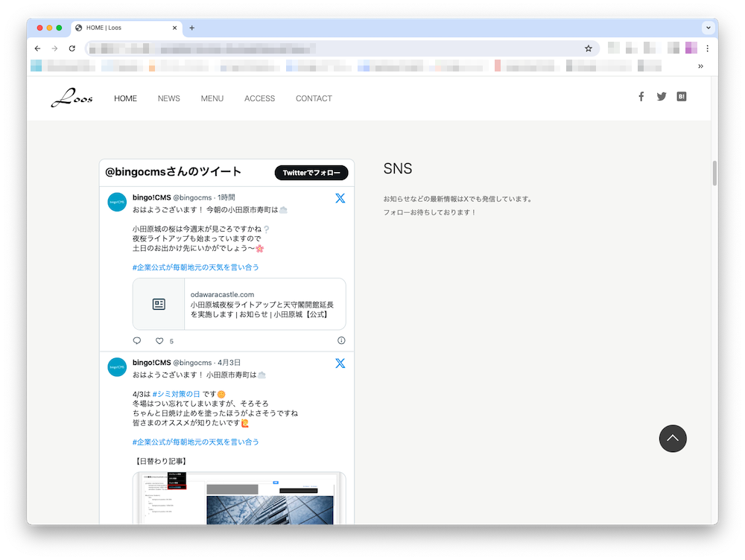Click the 1時間 timestamp link
Image resolution: width=745 pixels, height=560 pixels.
point(226,197)
